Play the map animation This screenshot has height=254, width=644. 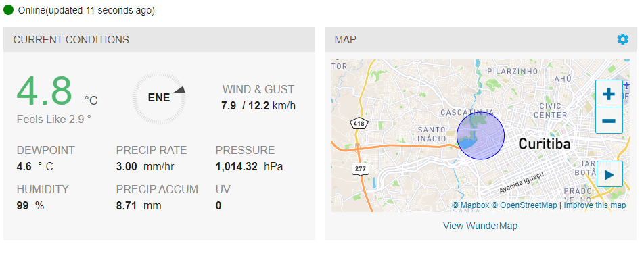(609, 174)
